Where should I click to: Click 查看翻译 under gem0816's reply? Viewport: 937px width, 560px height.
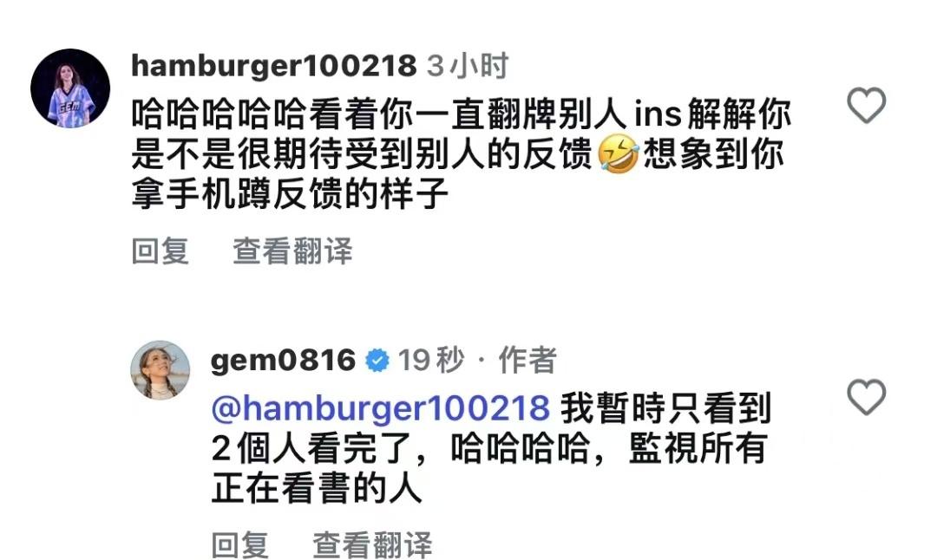coord(372,545)
